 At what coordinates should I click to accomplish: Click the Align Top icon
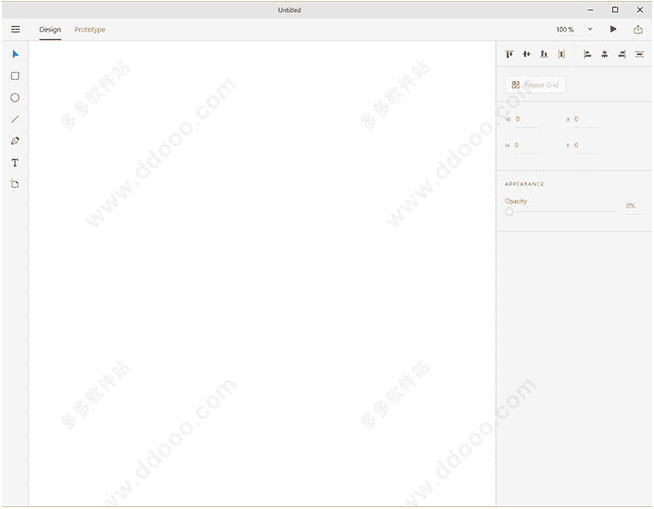(x=509, y=54)
